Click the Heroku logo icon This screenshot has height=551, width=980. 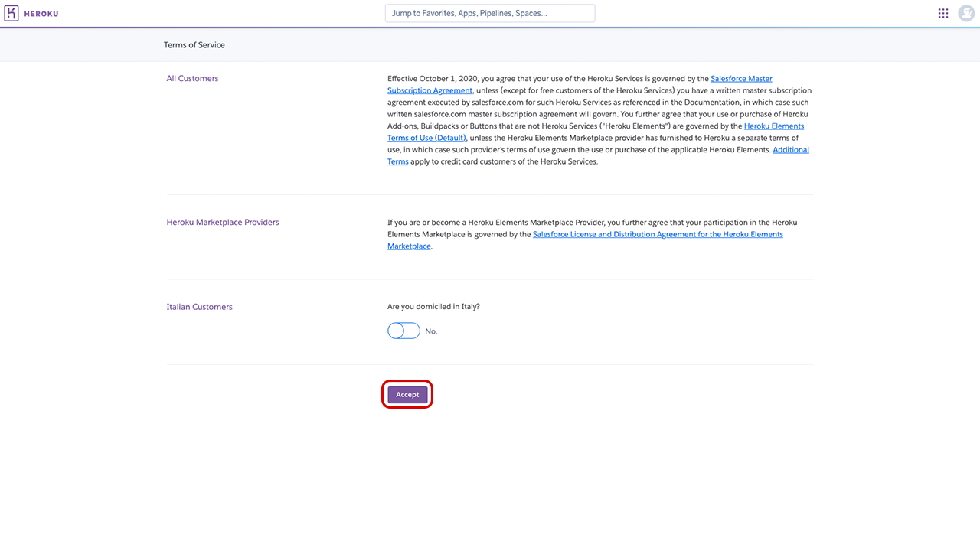pyautogui.click(x=11, y=13)
